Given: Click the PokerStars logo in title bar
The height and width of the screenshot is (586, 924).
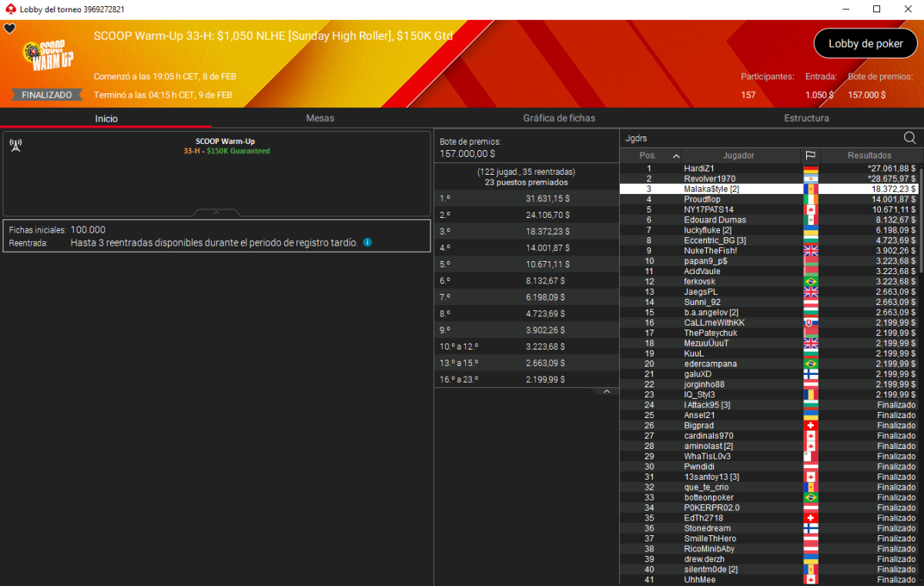Looking at the screenshot, I should (x=9, y=9).
